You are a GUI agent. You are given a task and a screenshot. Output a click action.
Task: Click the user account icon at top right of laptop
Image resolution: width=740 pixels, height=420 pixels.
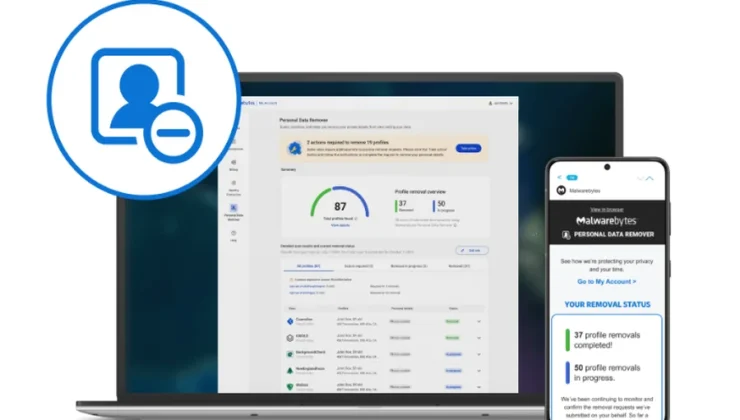click(x=490, y=103)
